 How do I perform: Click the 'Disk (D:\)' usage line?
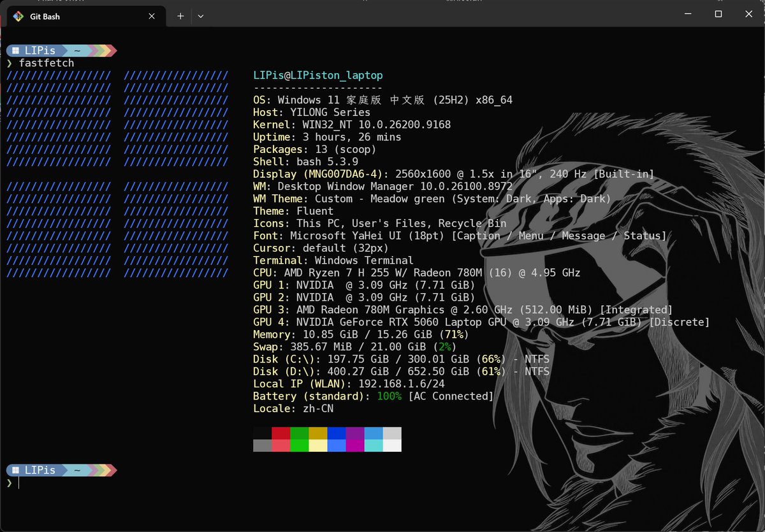coord(401,371)
